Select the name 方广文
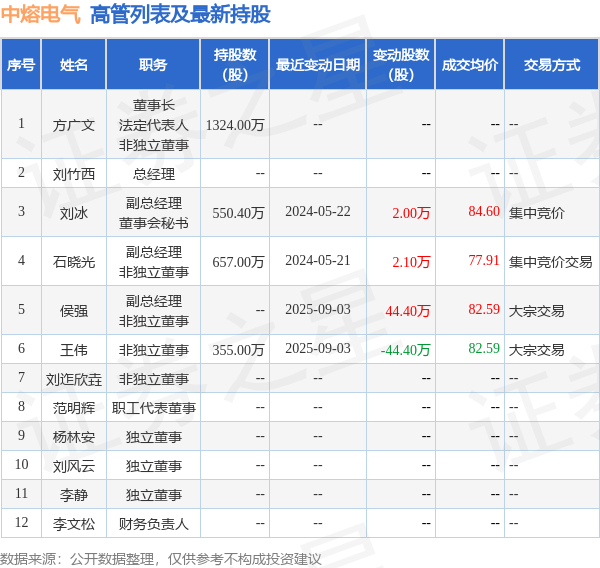Viewport: 600px width, 568px height. point(73,125)
